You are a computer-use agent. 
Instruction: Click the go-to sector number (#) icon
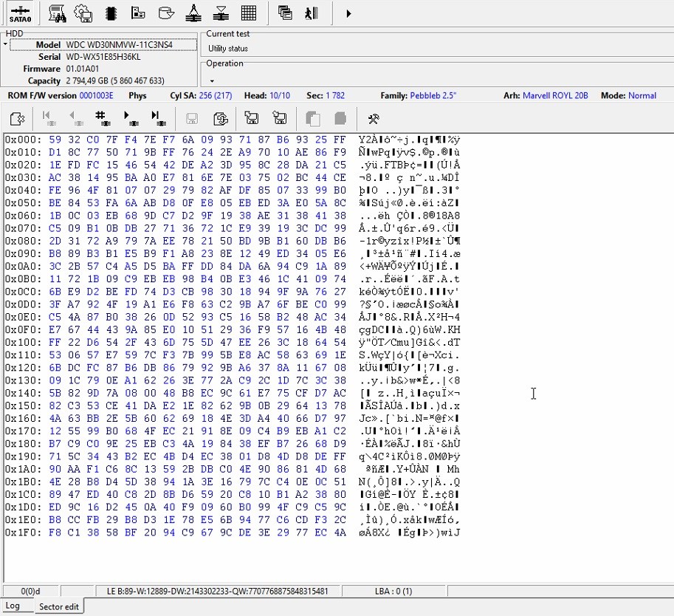point(102,118)
